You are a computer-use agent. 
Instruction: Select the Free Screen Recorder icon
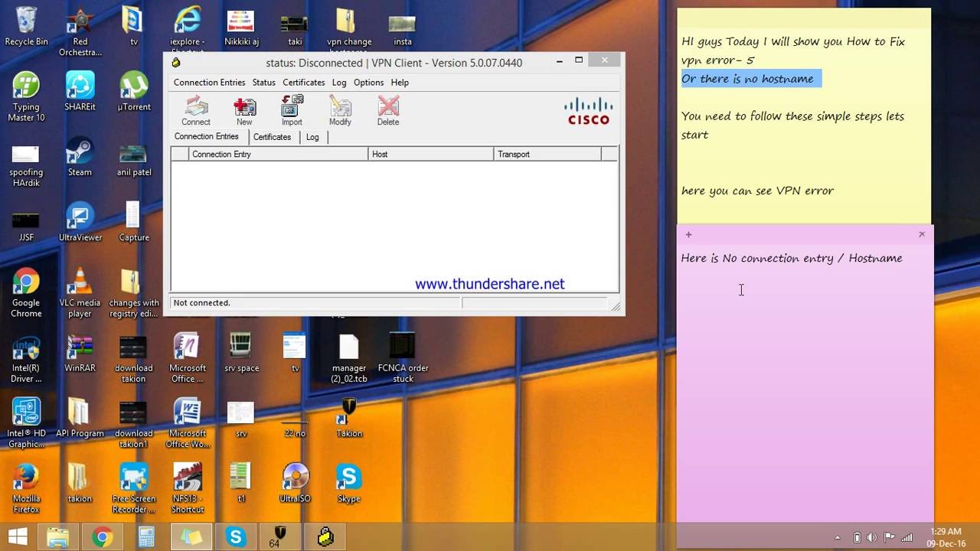[x=134, y=488]
